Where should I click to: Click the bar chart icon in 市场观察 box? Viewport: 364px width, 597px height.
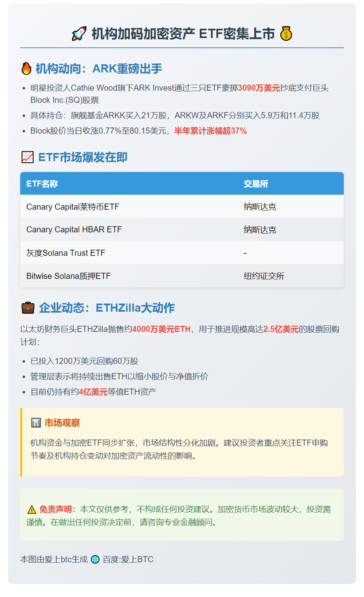coord(36,422)
